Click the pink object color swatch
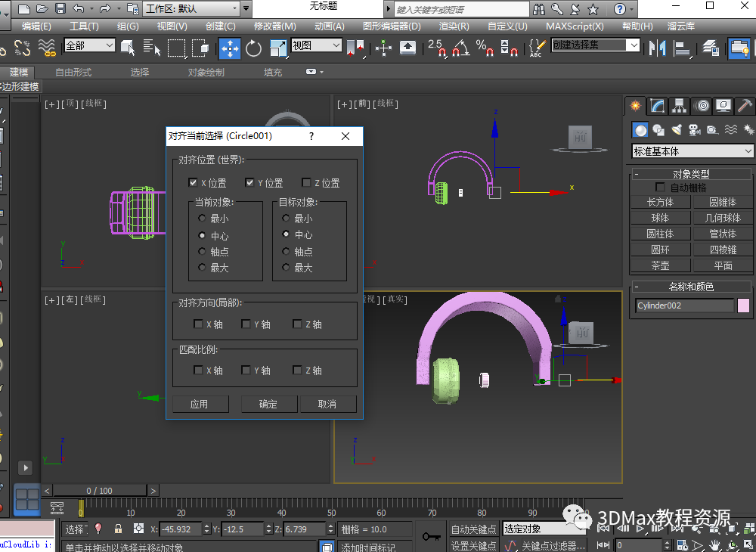Viewport: 756px width, 552px height. [743, 305]
